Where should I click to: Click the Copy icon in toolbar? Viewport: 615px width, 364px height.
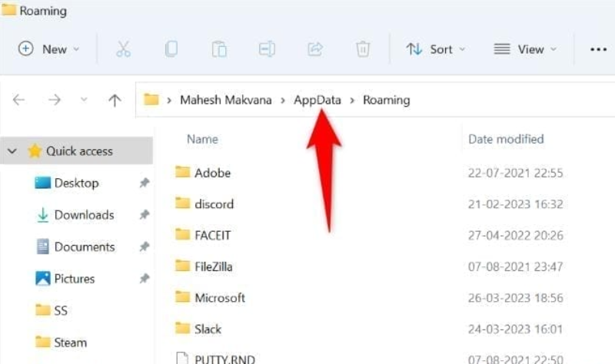pyautogui.click(x=171, y=49)
